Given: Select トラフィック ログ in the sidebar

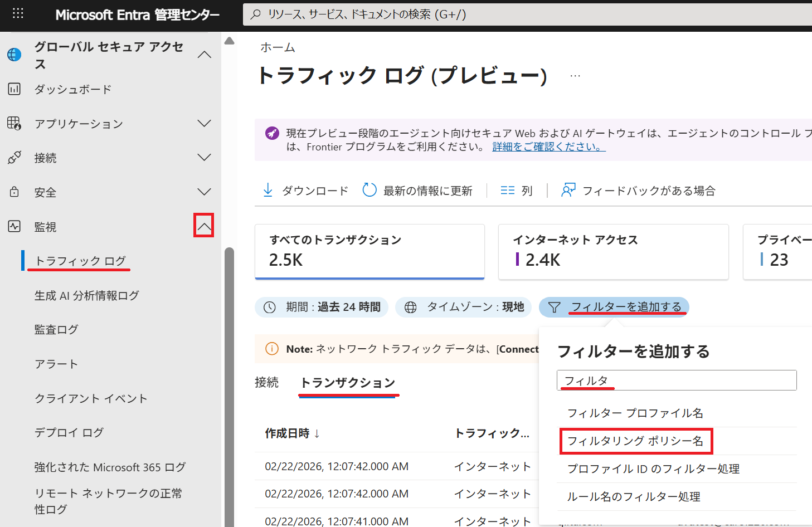Looking at the screenshot, I should 81,261.
